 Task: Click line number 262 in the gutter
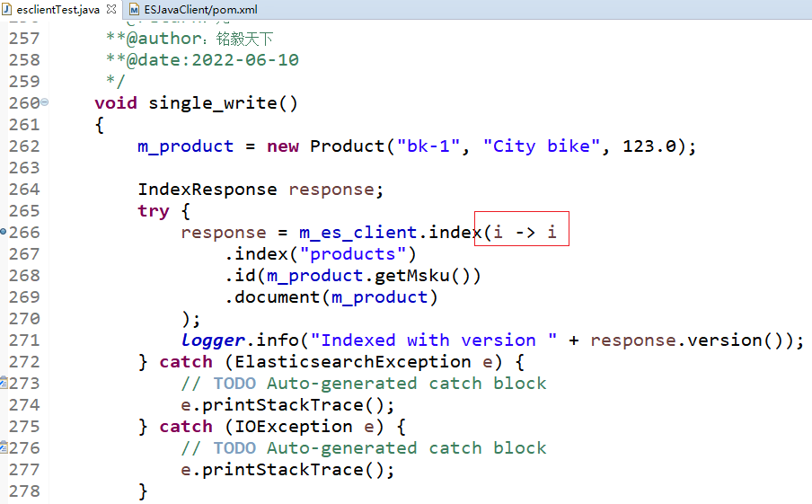click(x=24, y=146)
